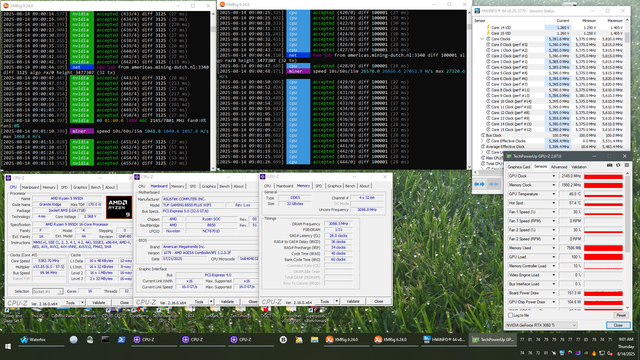Switch to Advanced tab in GPU-Z

click(x=559, y=167)
